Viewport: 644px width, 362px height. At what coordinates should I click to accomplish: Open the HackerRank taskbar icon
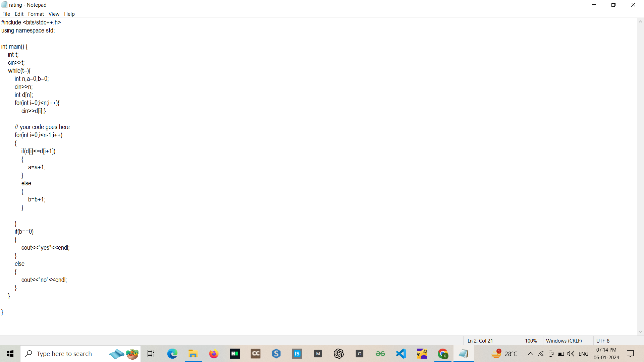point(235,354)
